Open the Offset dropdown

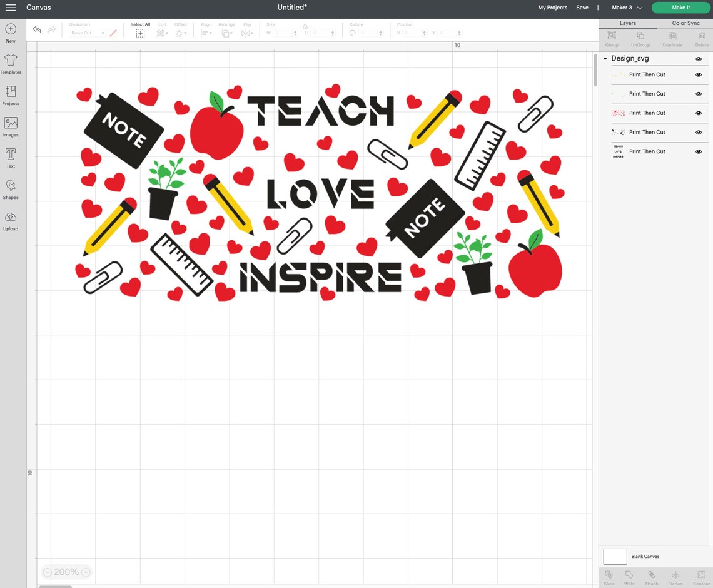pos(181,33)
